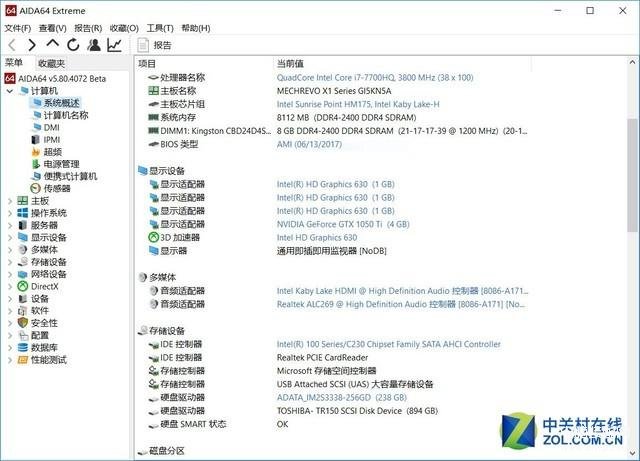This screenshot has width=640, height=461.
Task: Expand the 主板 tree node
Action: point(10,201)
